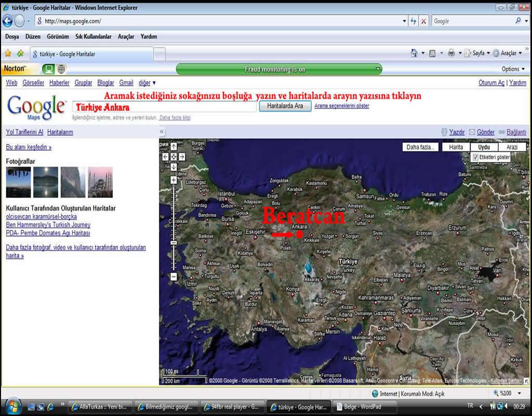532x416 pixels.
Task: Open the Görünüm menu
Action: click(x=58, y=37)
